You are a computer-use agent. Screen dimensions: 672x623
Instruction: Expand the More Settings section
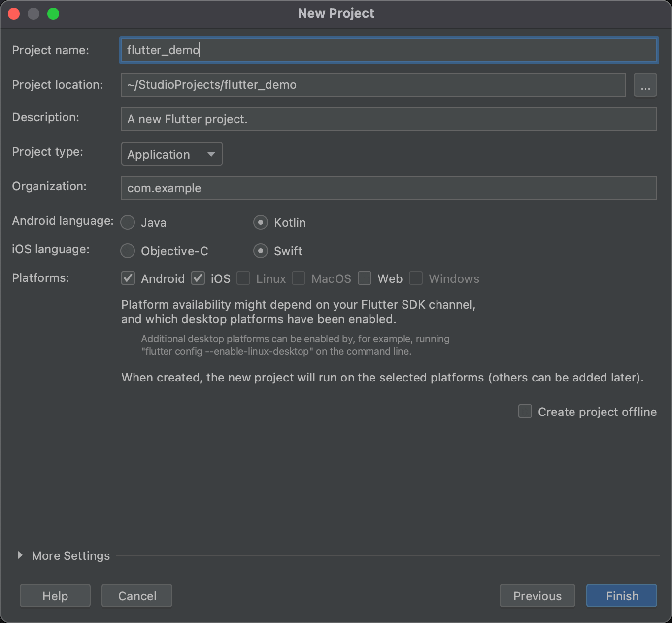20,555
